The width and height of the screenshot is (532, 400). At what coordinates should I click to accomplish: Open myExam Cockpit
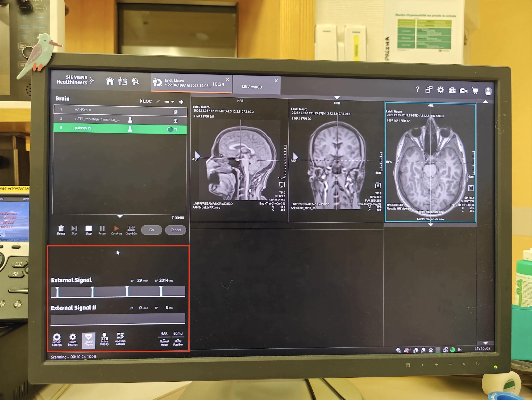[120, 339]
